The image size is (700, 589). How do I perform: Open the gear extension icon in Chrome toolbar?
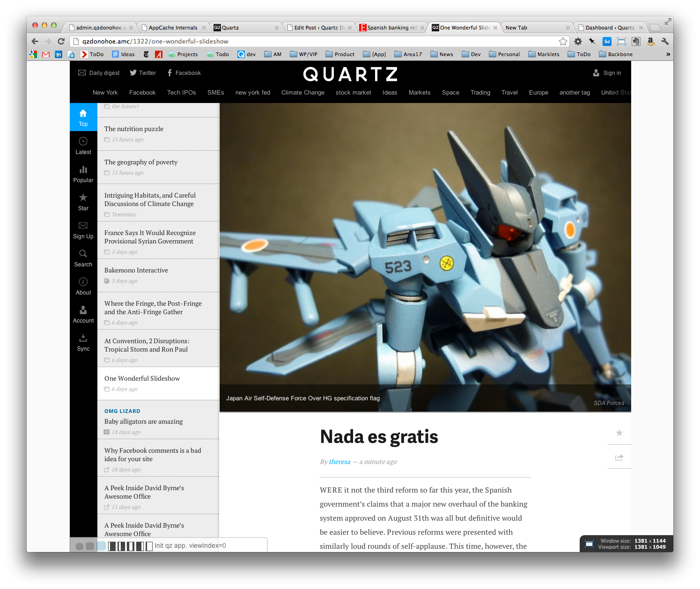click(x=578, y=41)
